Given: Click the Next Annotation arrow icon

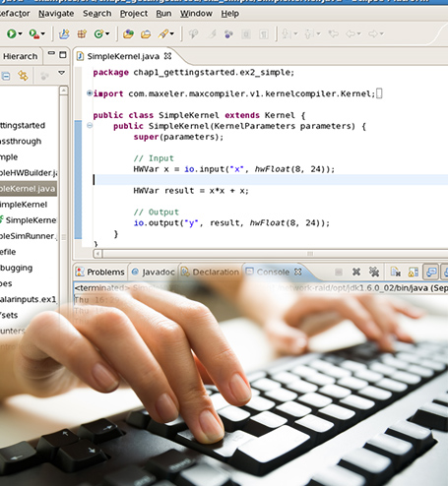Looking at the screenshot, I should point(286,33).
